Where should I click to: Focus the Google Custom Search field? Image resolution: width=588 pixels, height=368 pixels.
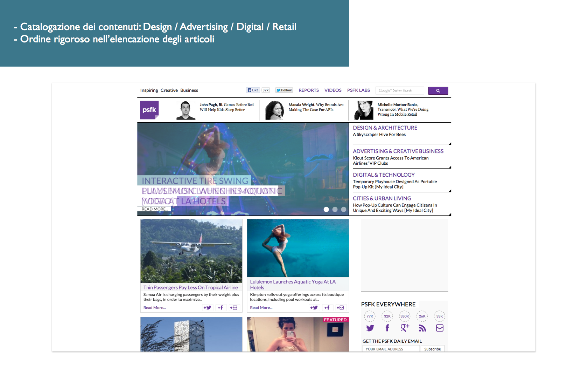(x=400, y=91)
